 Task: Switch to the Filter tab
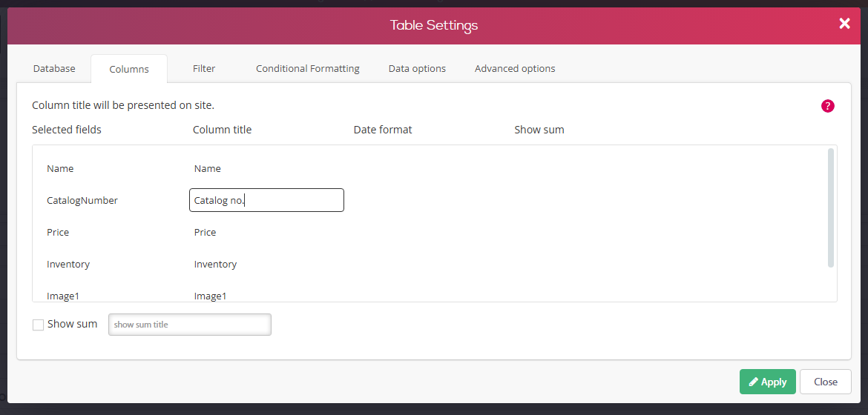(204, 69)
